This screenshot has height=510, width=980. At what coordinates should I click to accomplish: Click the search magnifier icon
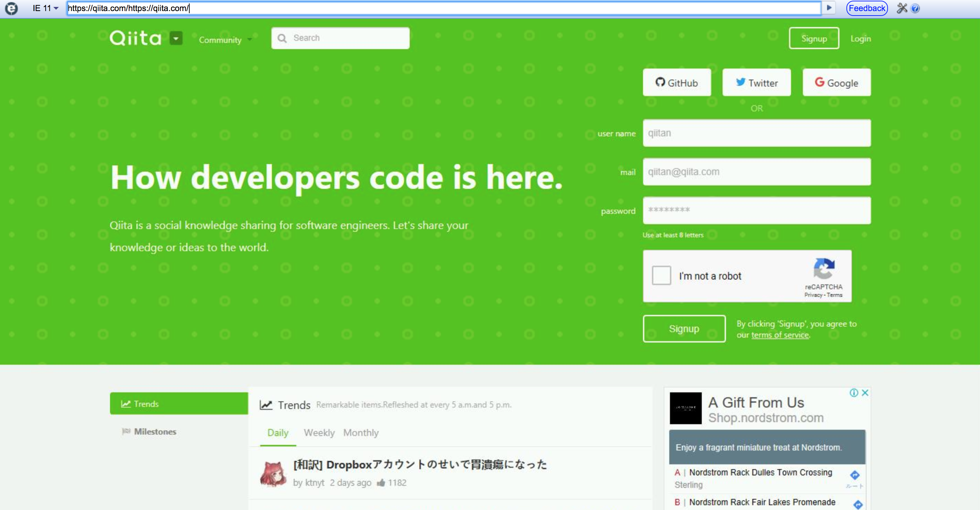[x=282, y=38]
